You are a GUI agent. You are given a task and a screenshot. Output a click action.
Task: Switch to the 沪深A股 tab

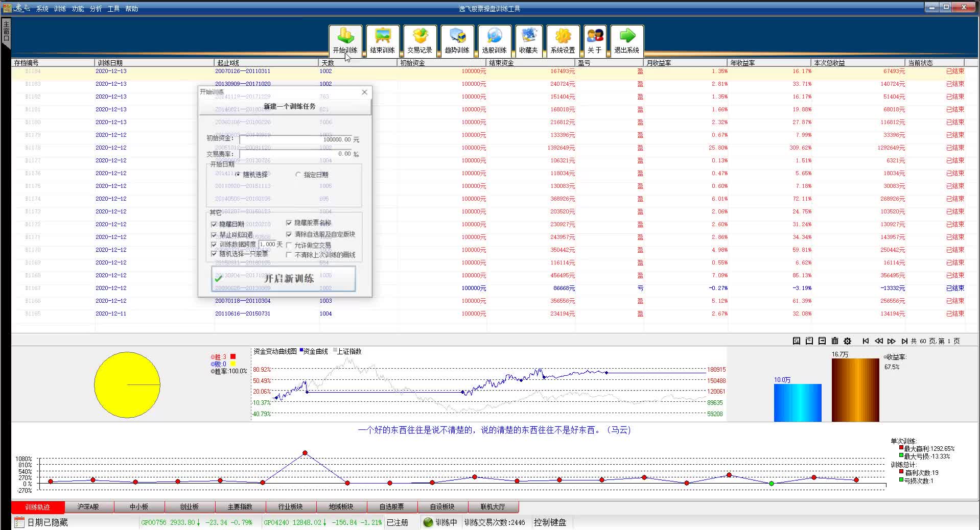[x=88, y=507]
